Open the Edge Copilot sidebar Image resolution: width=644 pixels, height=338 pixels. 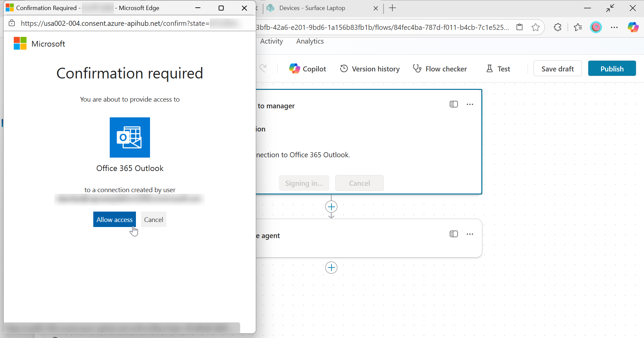(633, 27)
